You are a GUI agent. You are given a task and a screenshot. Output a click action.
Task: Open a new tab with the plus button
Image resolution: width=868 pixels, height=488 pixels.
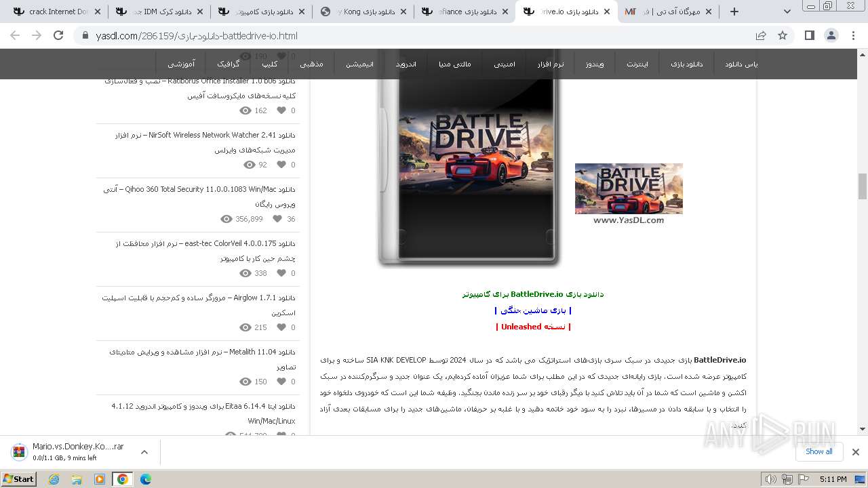click(734, 12)
